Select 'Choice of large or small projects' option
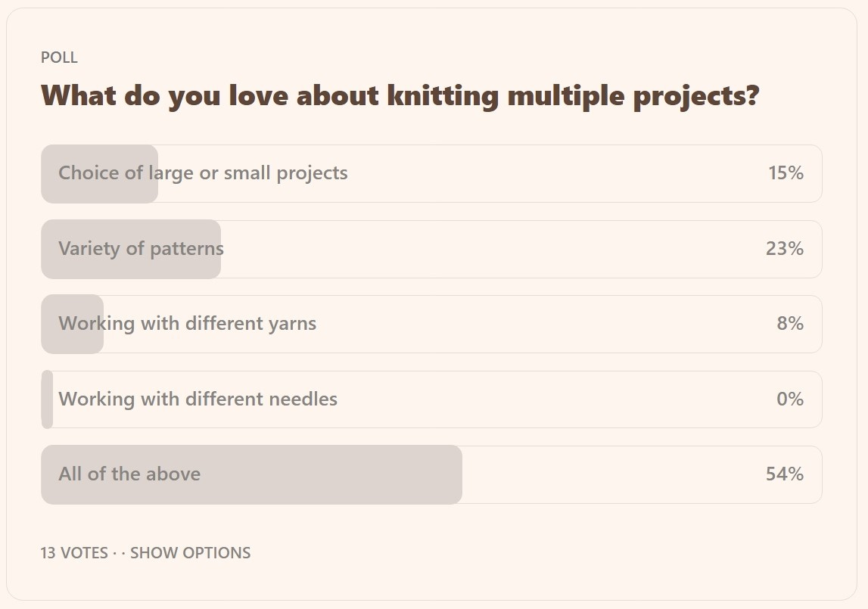Image resolution: width=868 pixels, height=609 pixels. point(431,174)
